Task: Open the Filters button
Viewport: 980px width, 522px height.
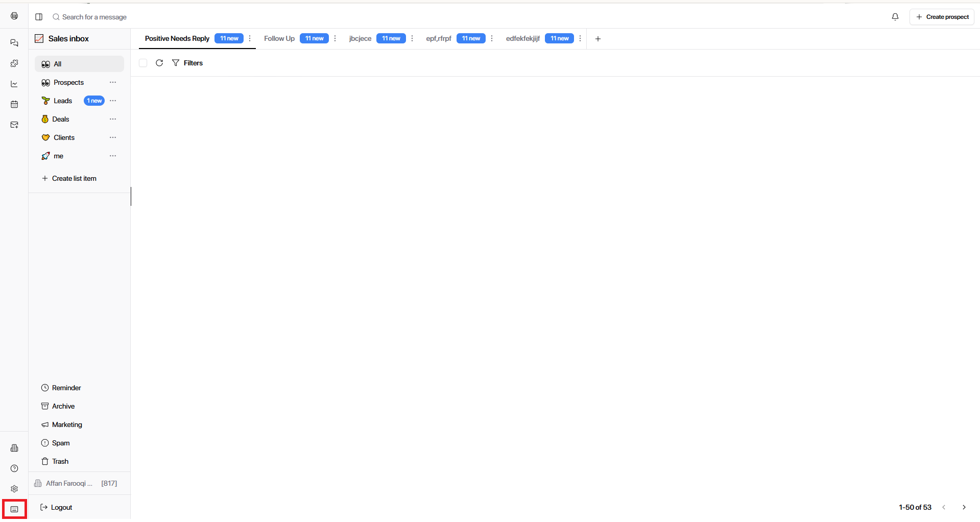Action: coord(187,63)
